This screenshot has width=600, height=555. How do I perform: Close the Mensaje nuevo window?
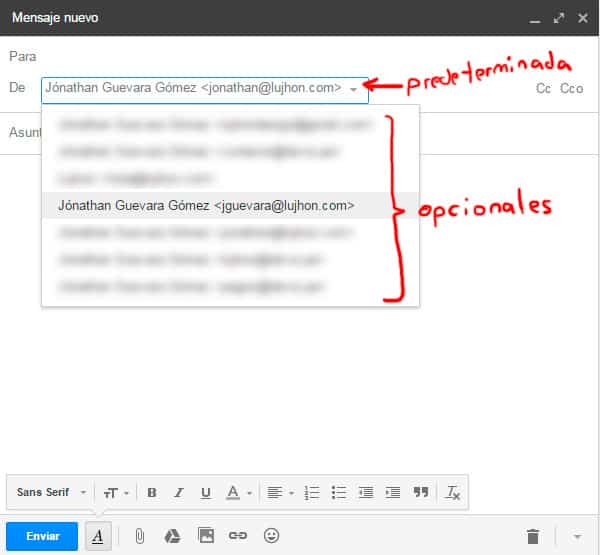pyautogui.click(x=583, y=18)
